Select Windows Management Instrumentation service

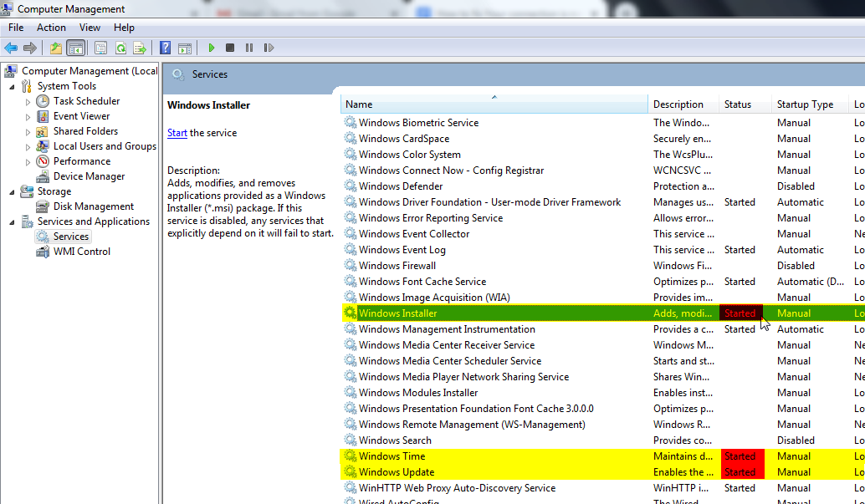447,329
